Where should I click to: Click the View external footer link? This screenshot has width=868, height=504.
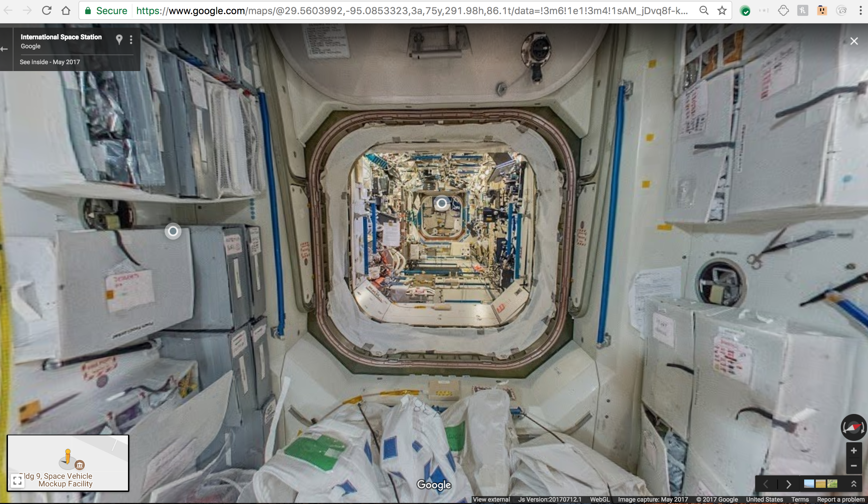[491, 499]
